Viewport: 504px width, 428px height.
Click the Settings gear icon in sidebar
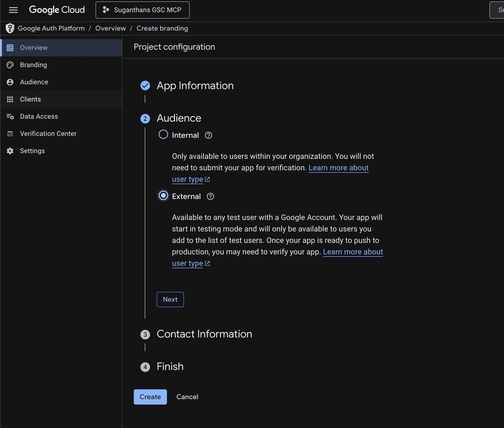10,151
